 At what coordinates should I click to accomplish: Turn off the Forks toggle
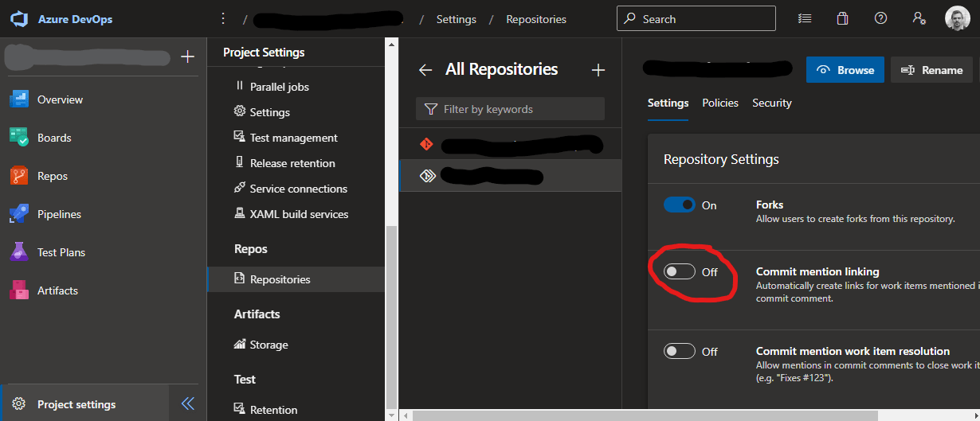tap(680, 205)
